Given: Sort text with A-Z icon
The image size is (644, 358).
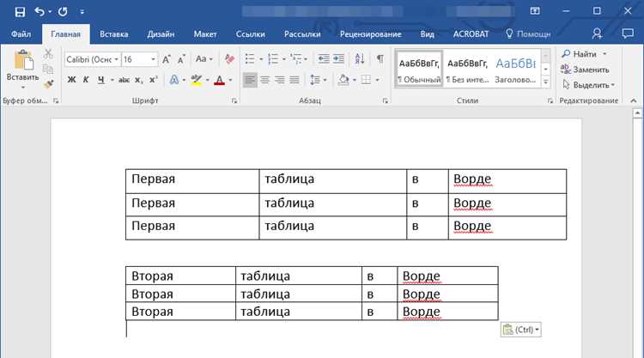Looking at the screenshot, I should 360,59.
